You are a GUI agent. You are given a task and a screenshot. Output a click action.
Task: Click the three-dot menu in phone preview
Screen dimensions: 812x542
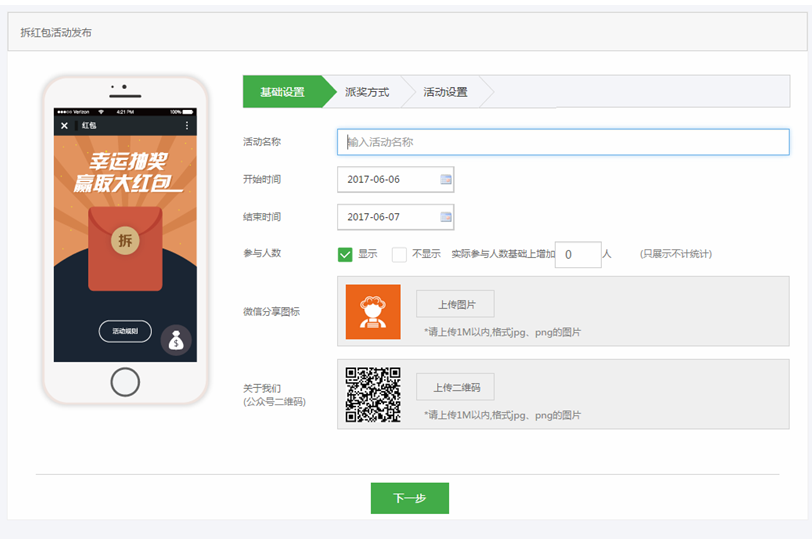coord(187,126)
